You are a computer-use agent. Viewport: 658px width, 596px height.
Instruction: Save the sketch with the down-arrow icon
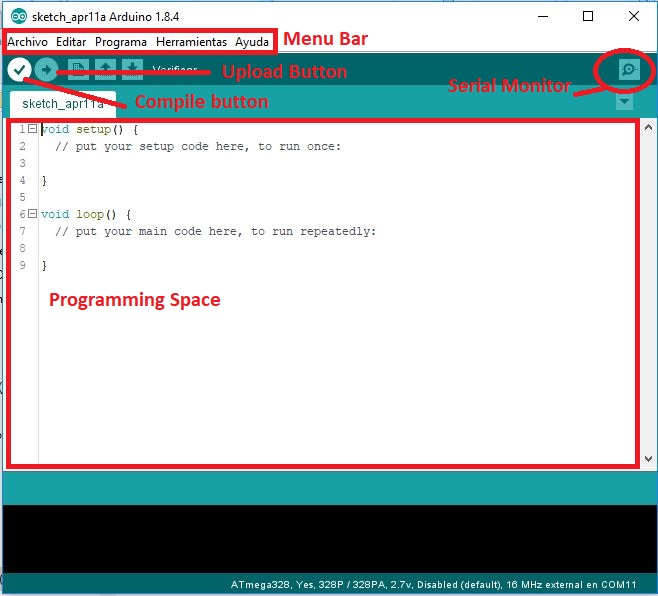[132, 69]
